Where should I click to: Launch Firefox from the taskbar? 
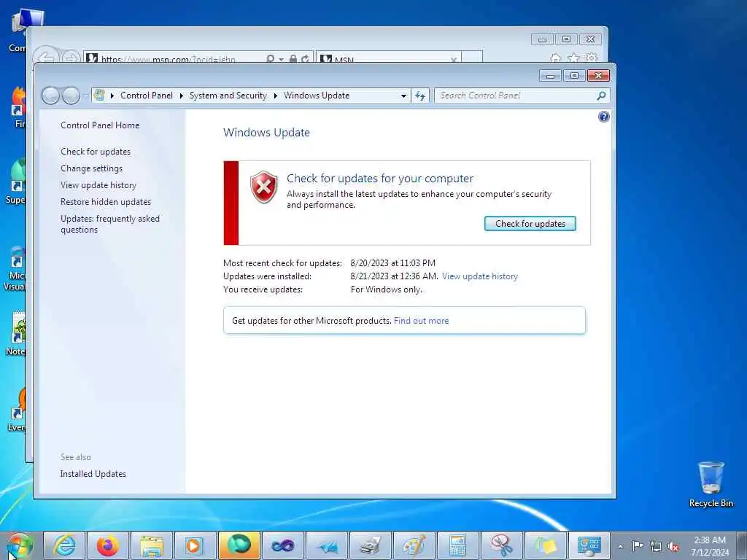(x=108, y=545)
